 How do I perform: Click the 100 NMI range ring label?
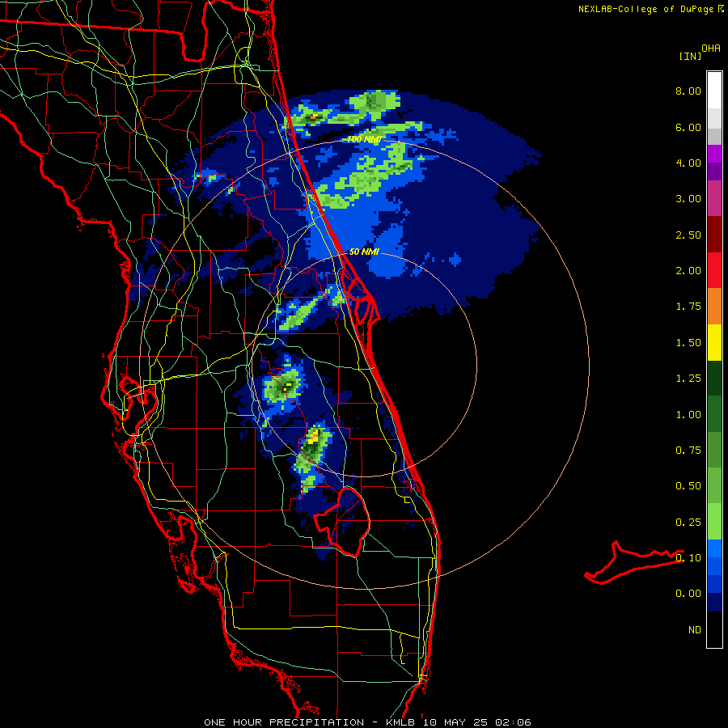pos(364,139)
